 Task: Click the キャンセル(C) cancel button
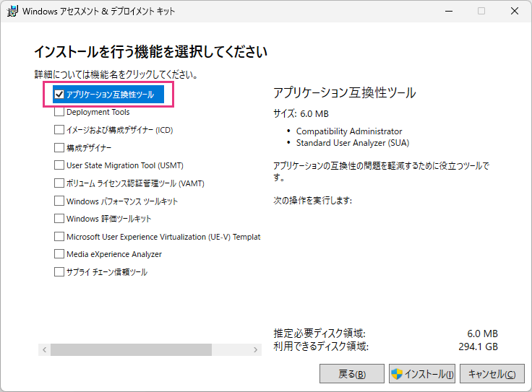(492, 374)
